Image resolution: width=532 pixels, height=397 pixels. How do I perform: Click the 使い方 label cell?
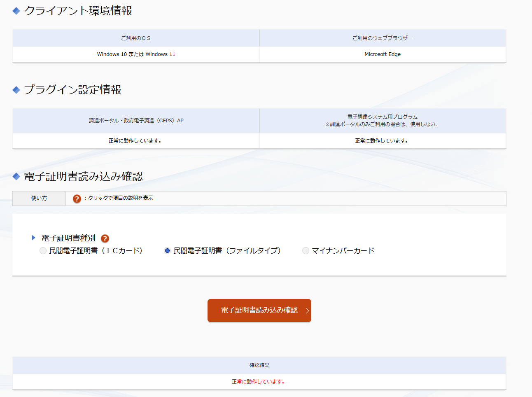pyautogui.click(x=39, y=198)
